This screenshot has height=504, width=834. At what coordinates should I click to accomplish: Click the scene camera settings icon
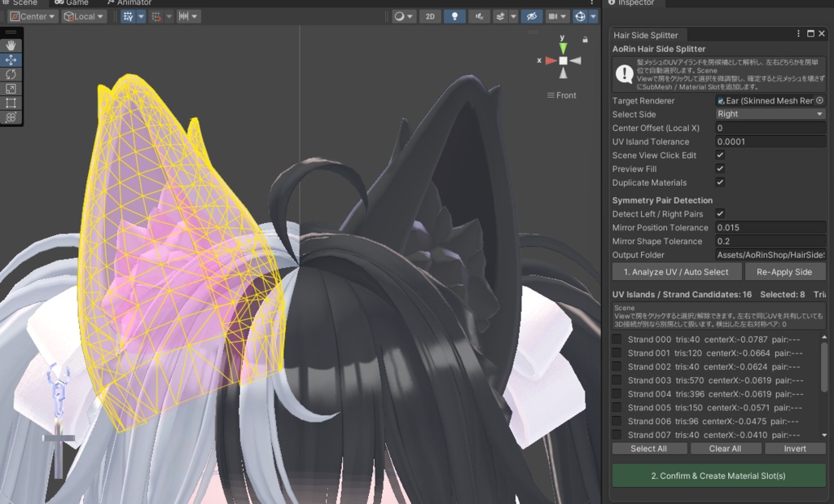(553, 16)
